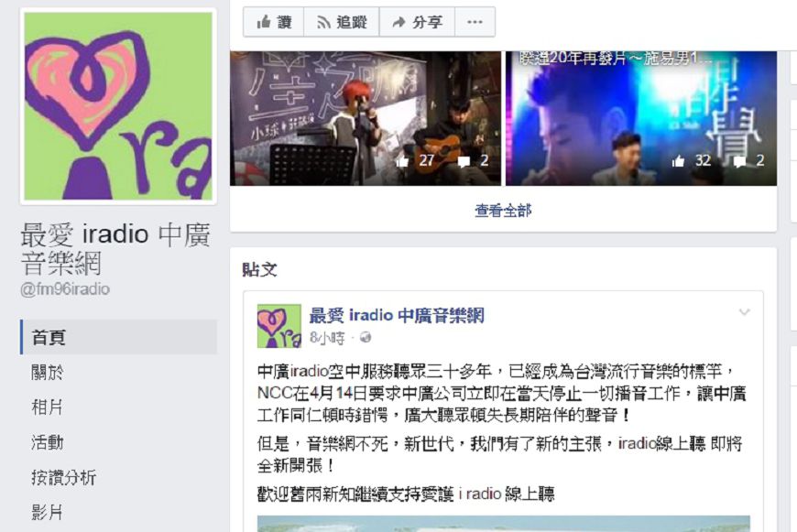
Task: Open the iradio page profile picture
Action: click(118, 105)
